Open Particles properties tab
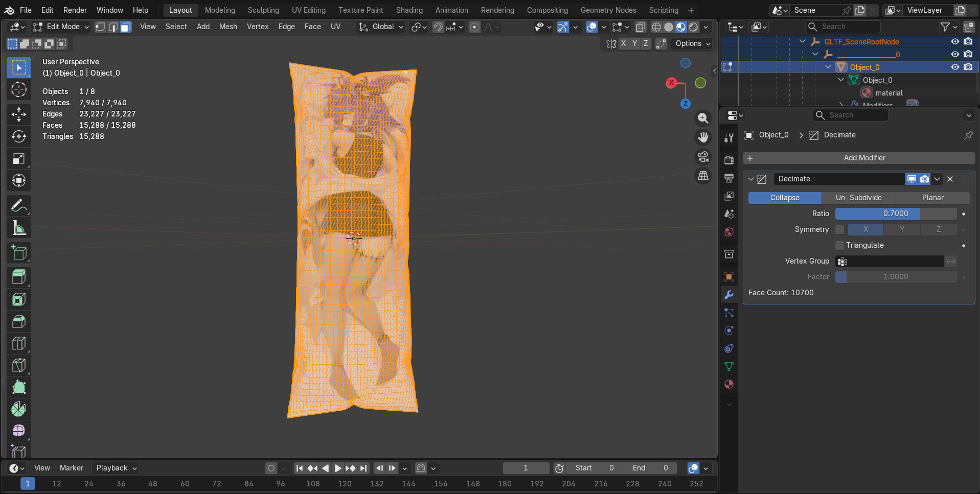This screenshot has width=980, height=494. coord(729,313)
